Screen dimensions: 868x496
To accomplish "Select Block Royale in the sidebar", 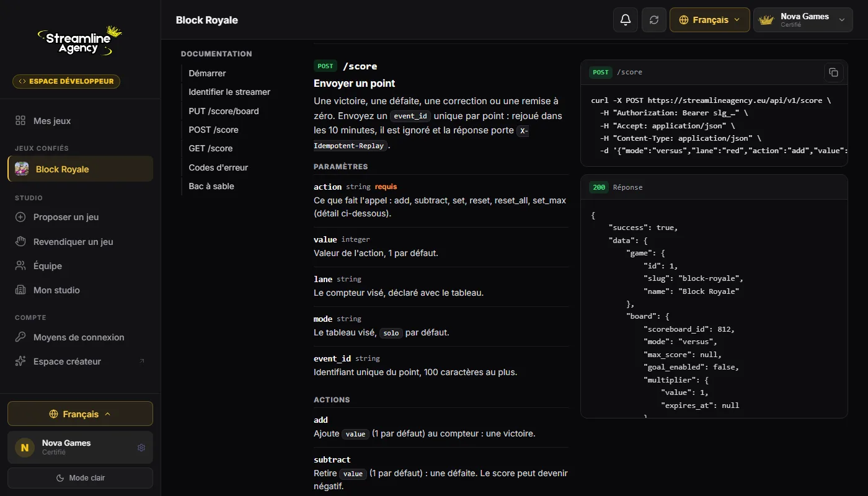I will coord(80,169).
